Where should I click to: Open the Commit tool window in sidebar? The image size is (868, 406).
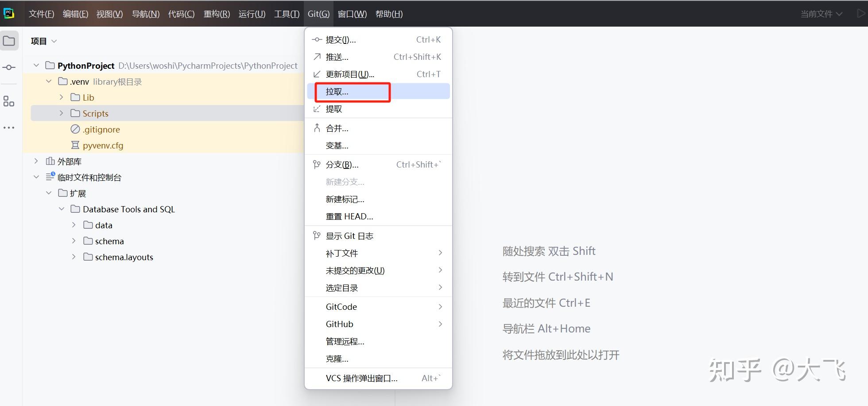point(9,67)
